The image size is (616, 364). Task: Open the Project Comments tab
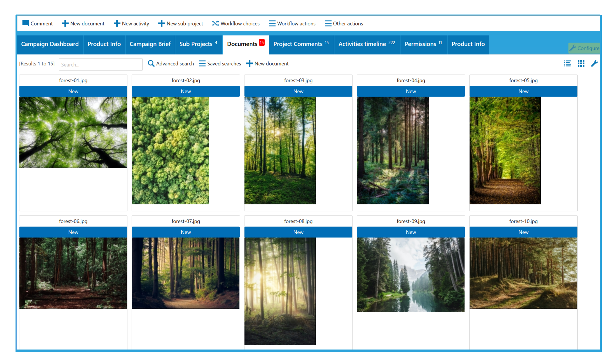coord(301,44)
